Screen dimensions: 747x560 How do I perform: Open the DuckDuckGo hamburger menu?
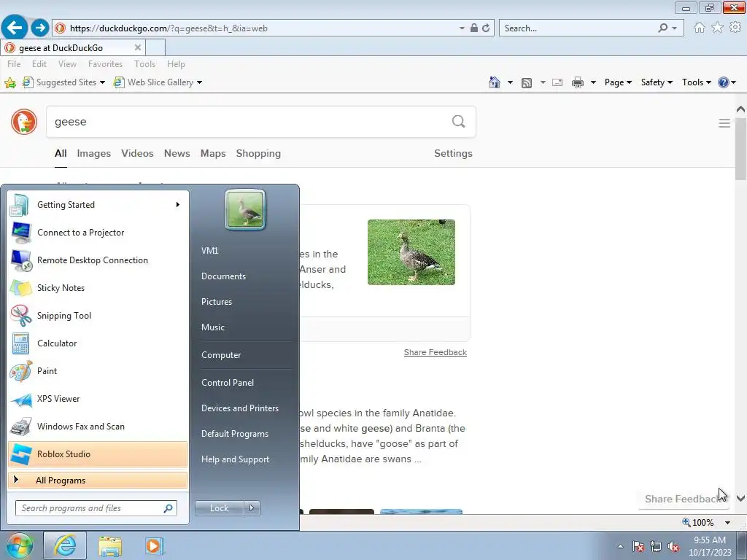724,123
